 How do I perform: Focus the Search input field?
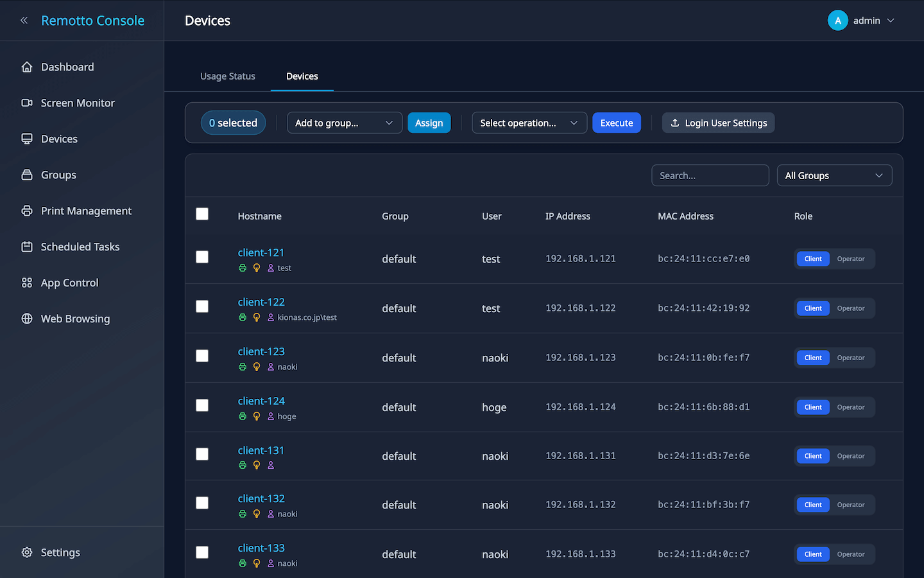tap(710, 175)
